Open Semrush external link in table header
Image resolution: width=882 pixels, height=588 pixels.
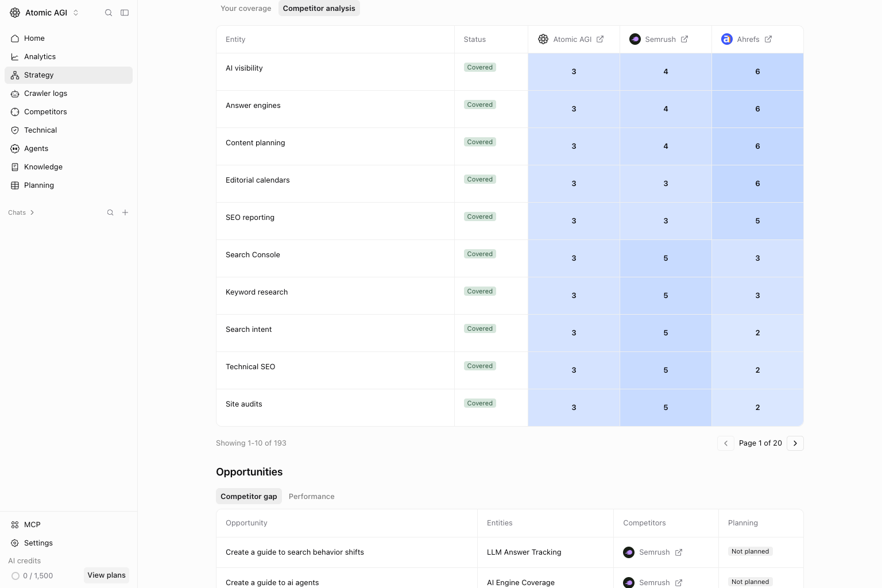tap(684, 39)
